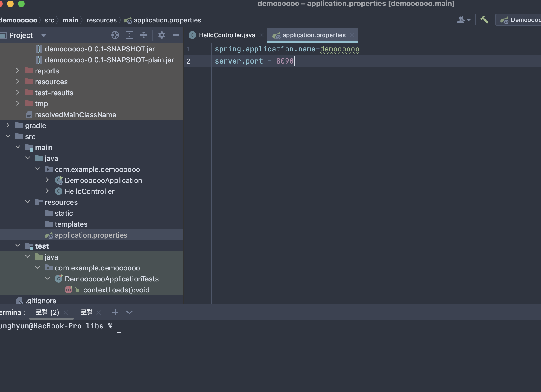Open terminal tabs dropdown chevron
This screenshot has height=392, width=541.
(x=129, y=312)
